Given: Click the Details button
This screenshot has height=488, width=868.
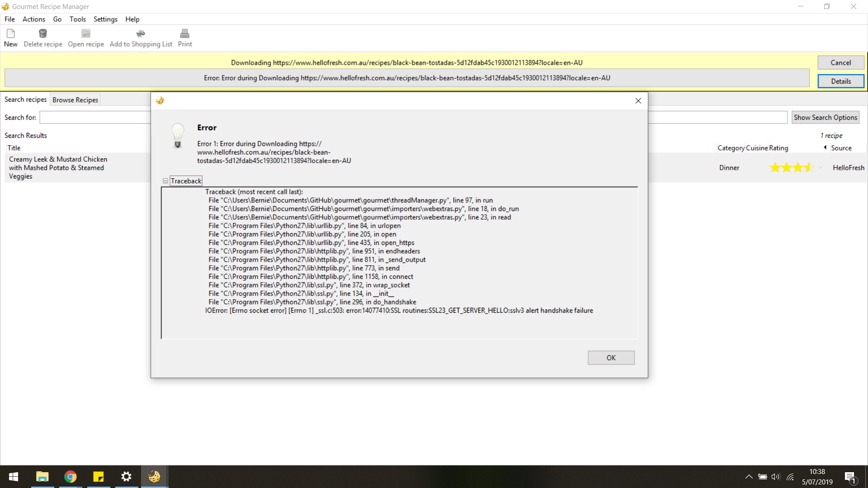Looking at the screenshot, I should pyautogui.click(x=840, y=81).
